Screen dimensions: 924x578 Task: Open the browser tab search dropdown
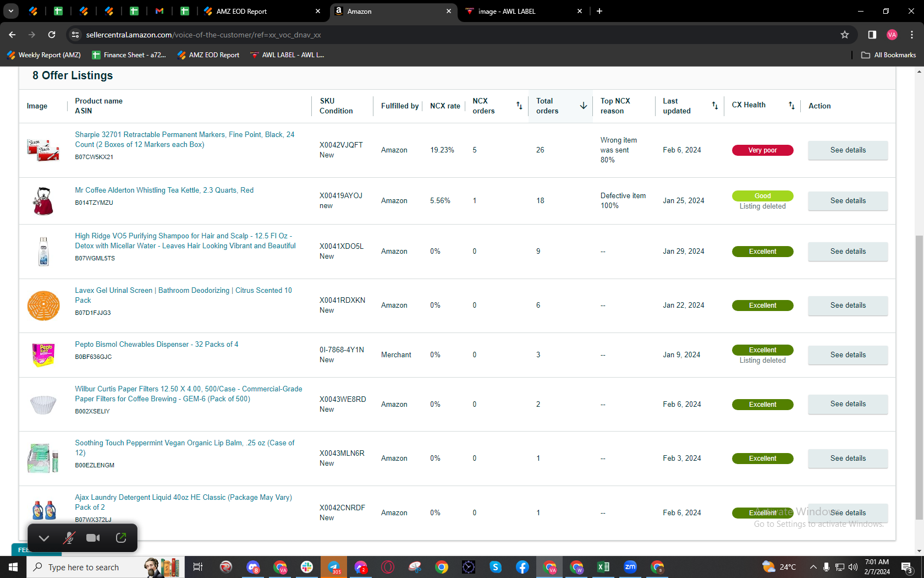point(11,11)
